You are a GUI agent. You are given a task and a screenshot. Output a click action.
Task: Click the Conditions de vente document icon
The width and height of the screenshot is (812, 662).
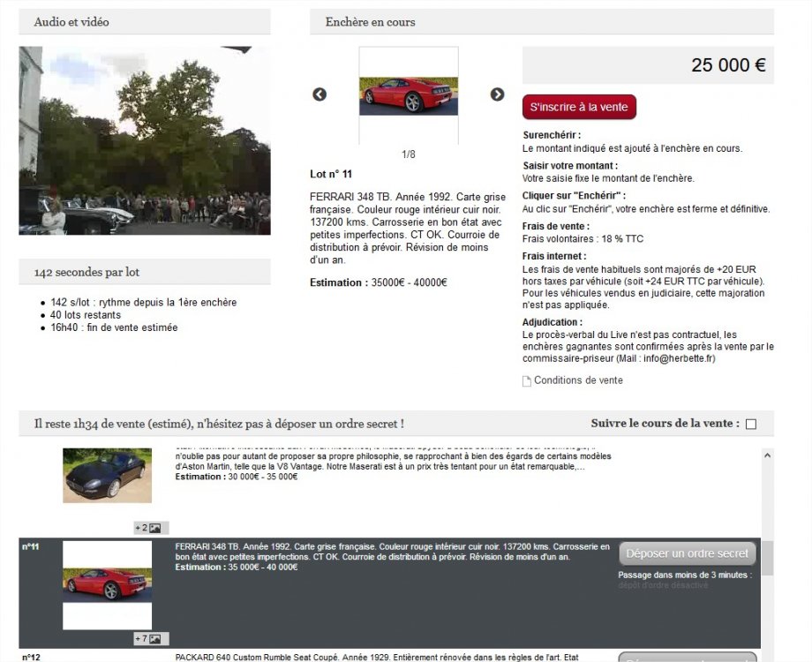tap(527, 381)
